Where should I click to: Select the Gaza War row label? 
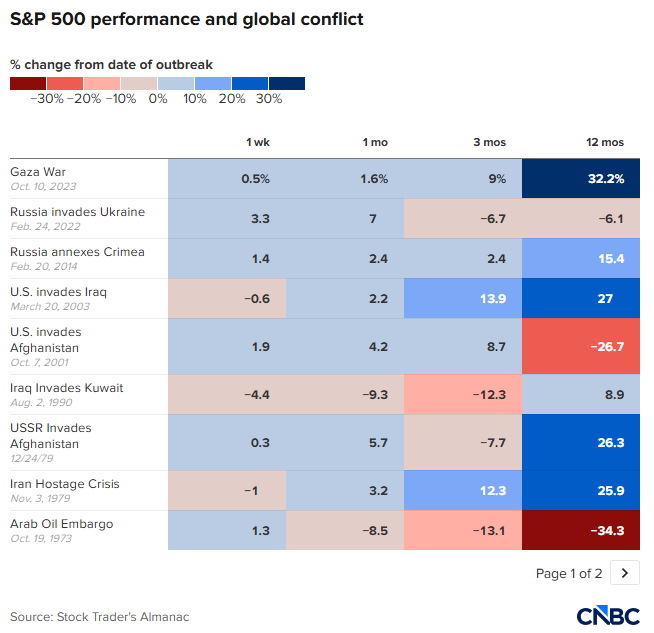click(x=38, y=172)
